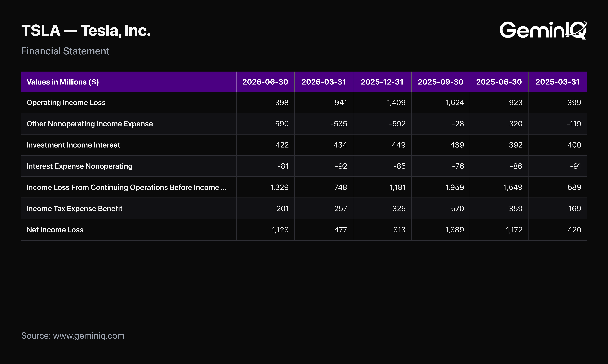Screen dimensions: 608x364
Task: Click Net Income value 1,172
Action: click(514, 230)
